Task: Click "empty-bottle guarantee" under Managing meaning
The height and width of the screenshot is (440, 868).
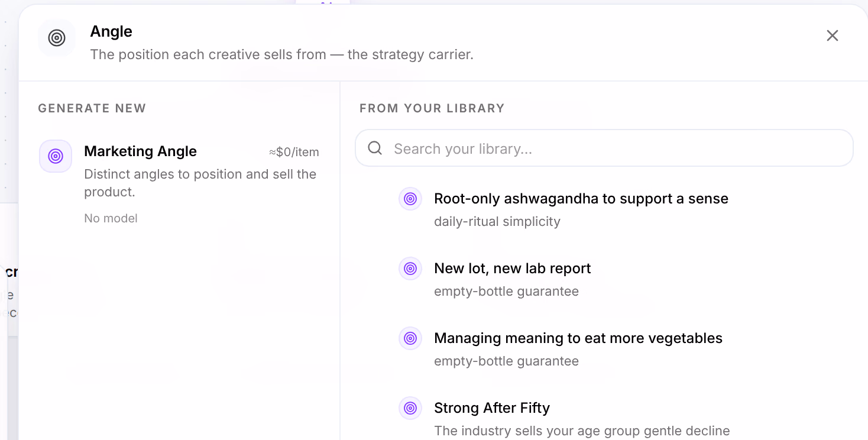Action: point(506,361)
